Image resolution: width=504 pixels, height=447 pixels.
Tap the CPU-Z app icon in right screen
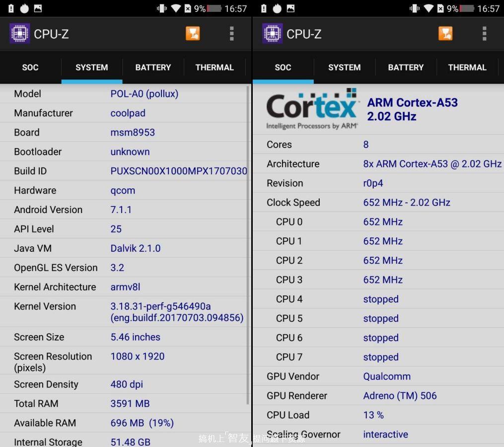click(272, 33)
